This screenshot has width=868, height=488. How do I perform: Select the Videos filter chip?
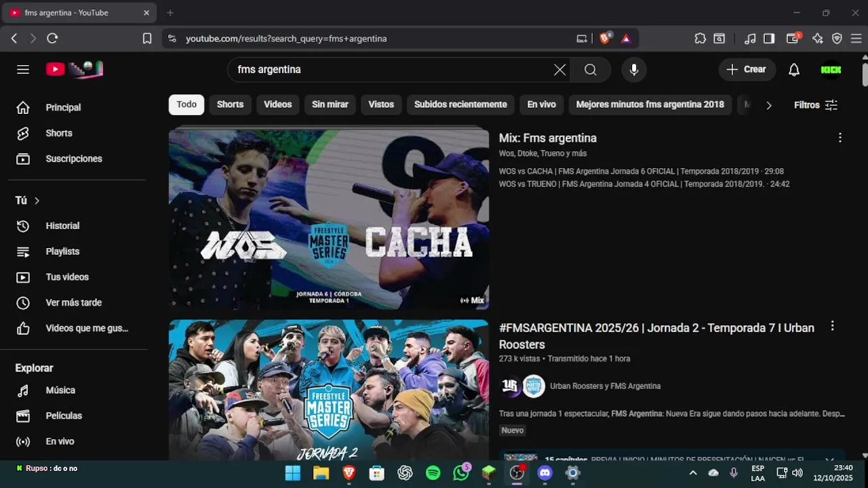coord(277,104)
